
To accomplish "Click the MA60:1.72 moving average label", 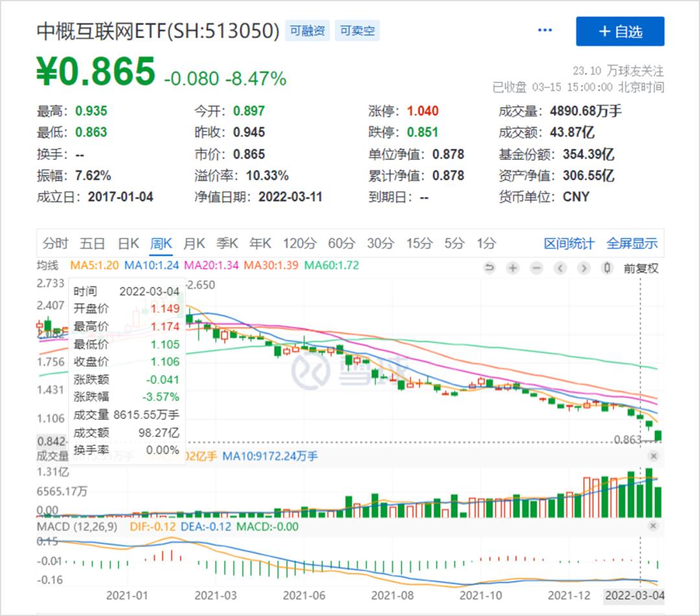I will point(332,266).
